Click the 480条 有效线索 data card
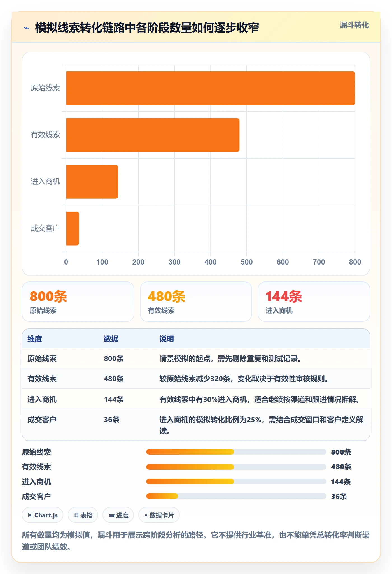This screenshot has width=392, height=574. tap(196, 302)
